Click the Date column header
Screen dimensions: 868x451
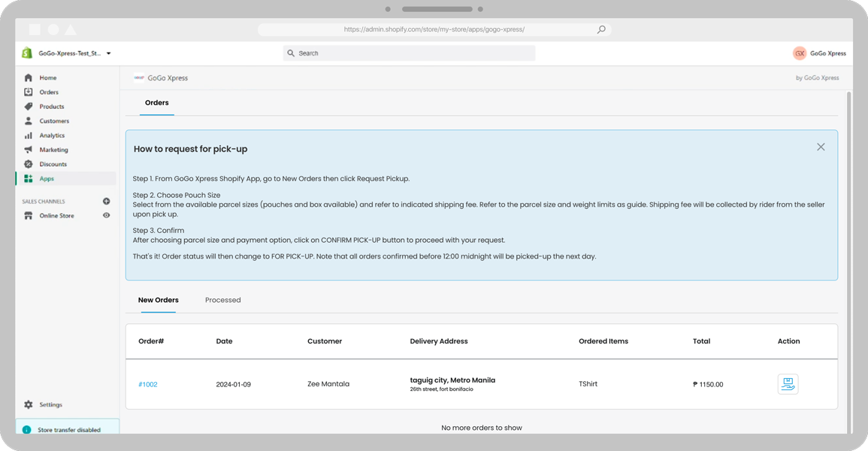[x=224, y=341]
